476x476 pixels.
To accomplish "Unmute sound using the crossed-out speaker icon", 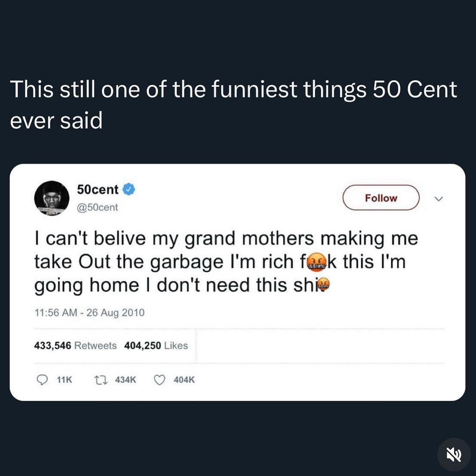I will [x=454, y=455].
